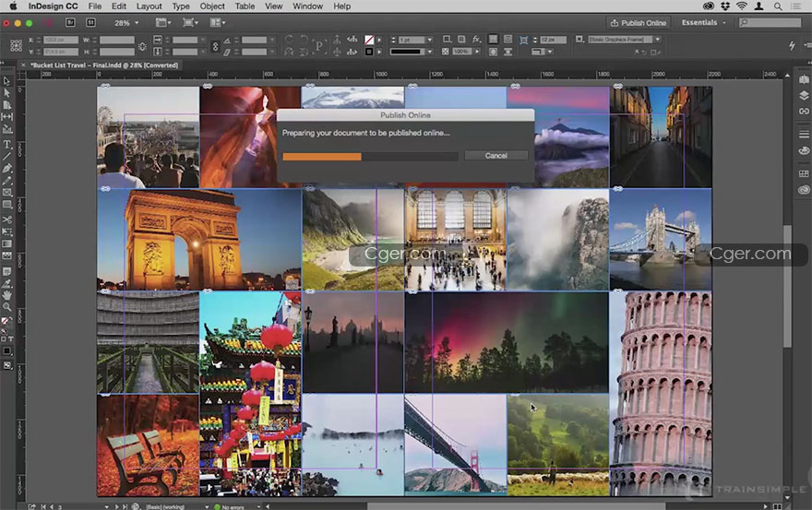The height and width of the screenshot is (510, 812).
Task: Select the Gradient Swatch tool
Action: 6,243
